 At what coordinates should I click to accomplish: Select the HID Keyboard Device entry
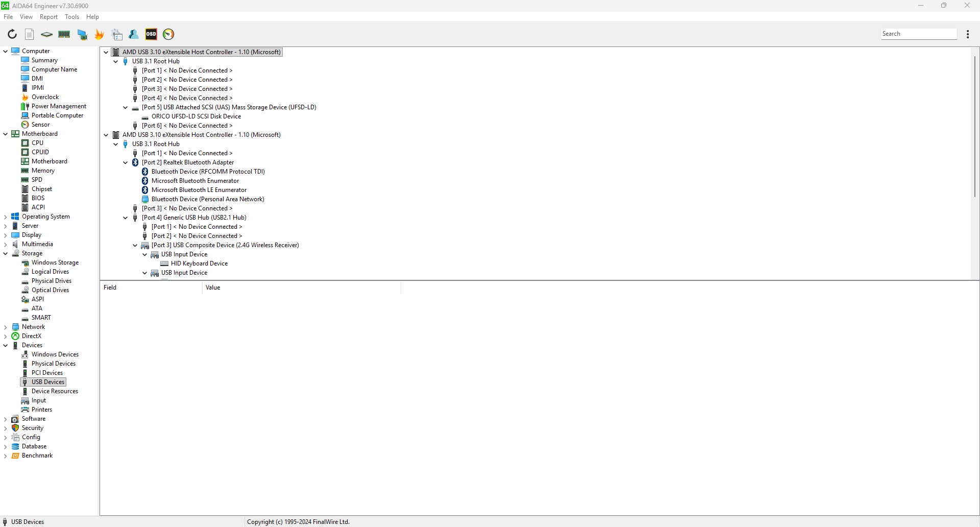coord(199,263)
